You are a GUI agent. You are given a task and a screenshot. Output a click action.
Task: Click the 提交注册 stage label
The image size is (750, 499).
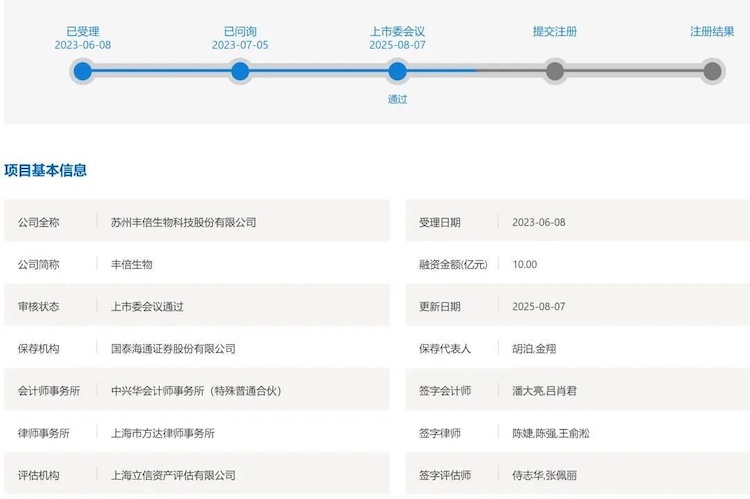[555, 31]
